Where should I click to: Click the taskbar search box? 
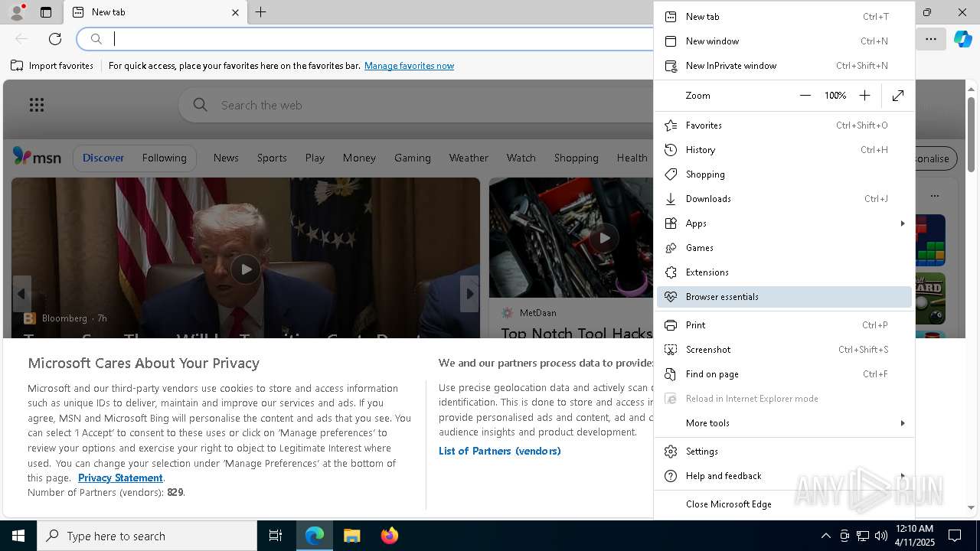click(x=147, y=536)
